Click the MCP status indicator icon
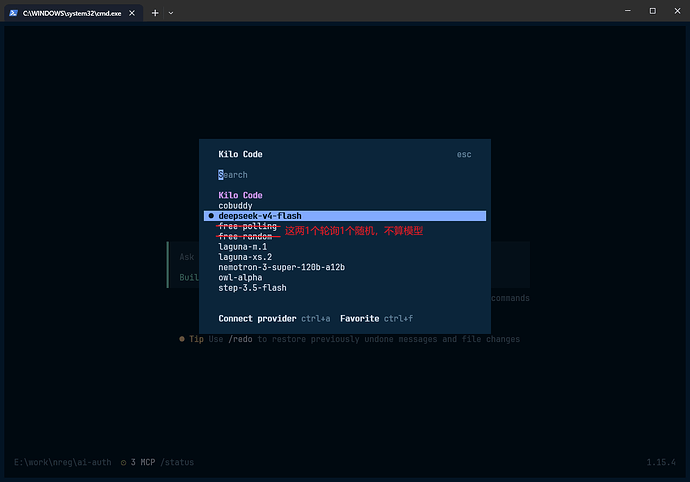This screenshot has width=690, height=482. pos(124,462)
